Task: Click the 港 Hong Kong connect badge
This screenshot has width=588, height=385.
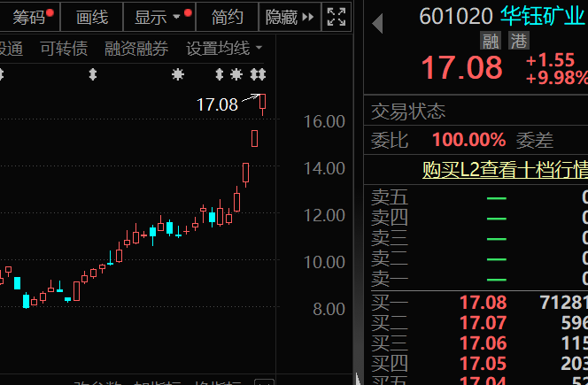Action: 519,41
